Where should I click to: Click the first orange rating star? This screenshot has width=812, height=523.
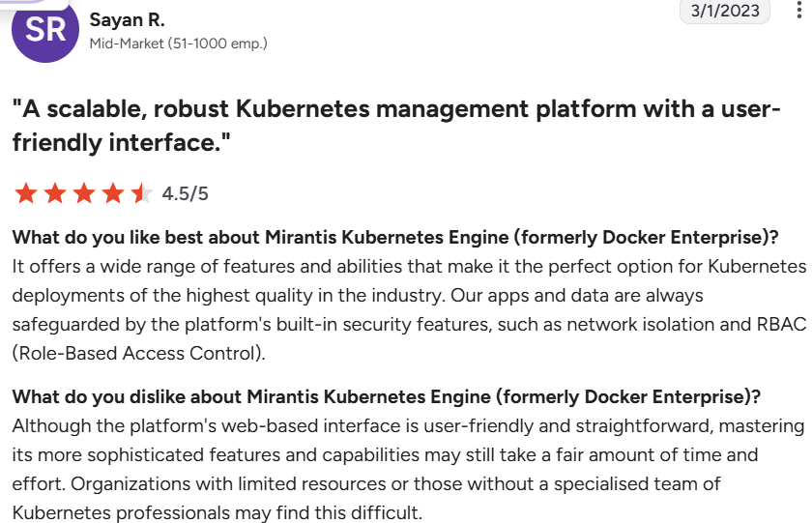[x=26, y=193]
